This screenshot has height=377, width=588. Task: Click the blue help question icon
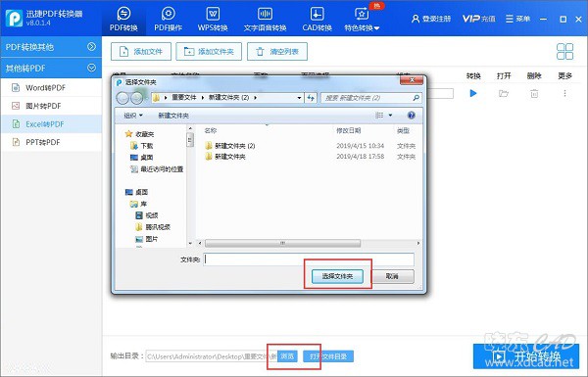click(411, 115)
